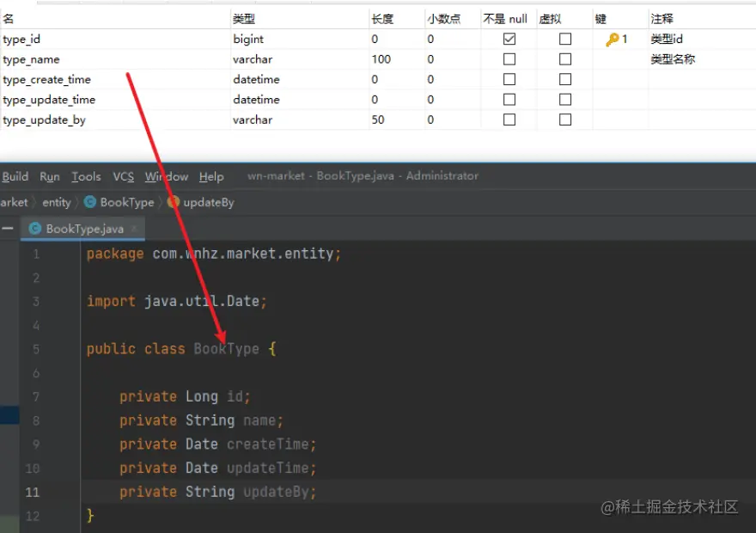Toggle 不是 null checkbox for type_name
Image resolution: width=756 pixels, height=533 pixels.
coord(509,59)
